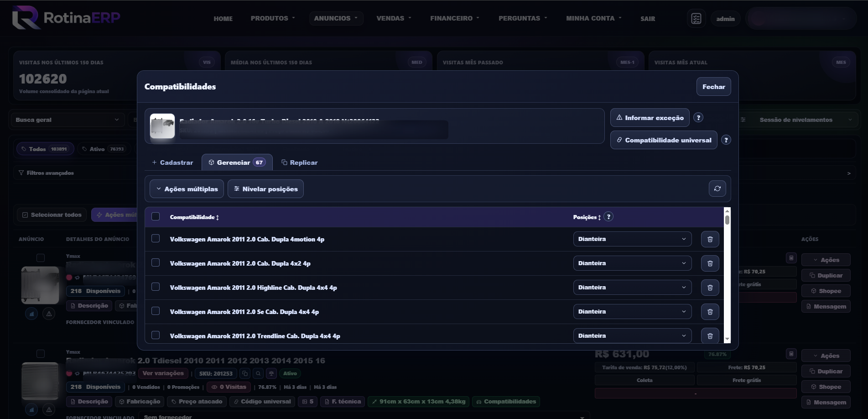The image size is (868, 419).
Task: Open the PERGUNTAS menu
Action: (523, 18)
